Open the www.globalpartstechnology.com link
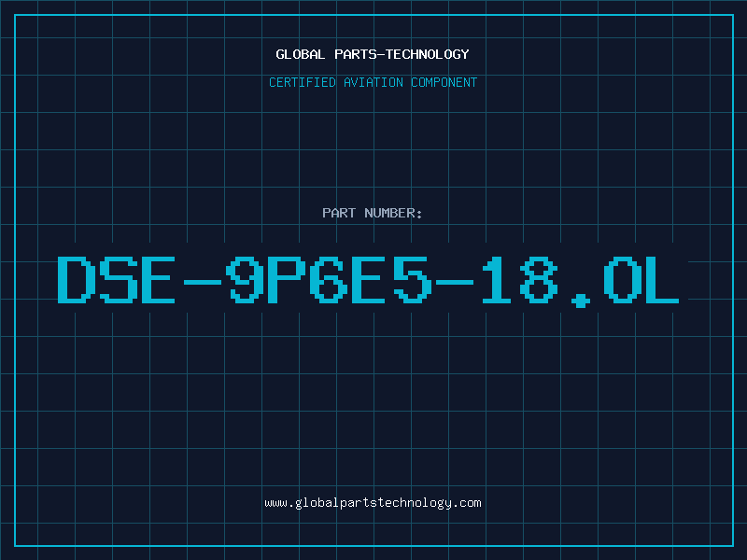This screenshot has height=560, width=747. pyautogui.click(x=373, y=503)
